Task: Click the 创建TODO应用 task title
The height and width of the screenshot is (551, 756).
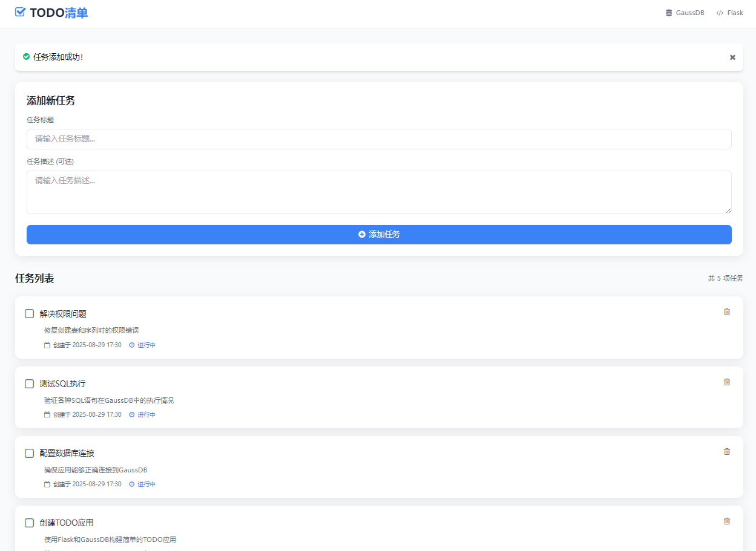Action: 67,523
